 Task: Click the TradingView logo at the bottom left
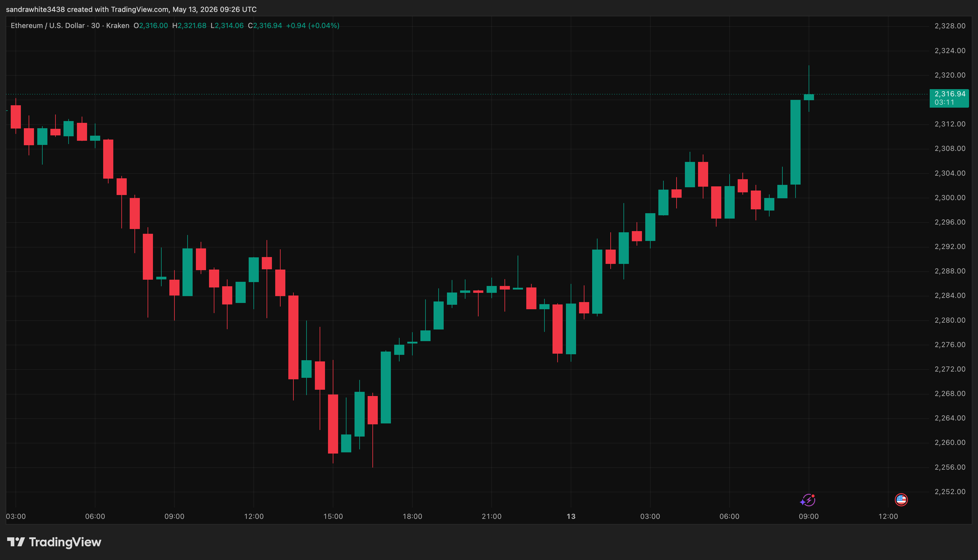54,542
